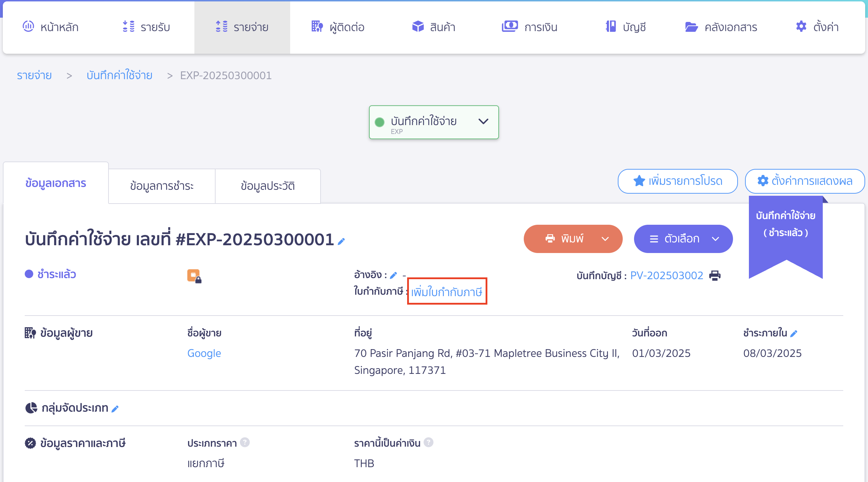
Task: Click the star icon in เพิ่มรายการโปรด
Action: pos(639,181)
